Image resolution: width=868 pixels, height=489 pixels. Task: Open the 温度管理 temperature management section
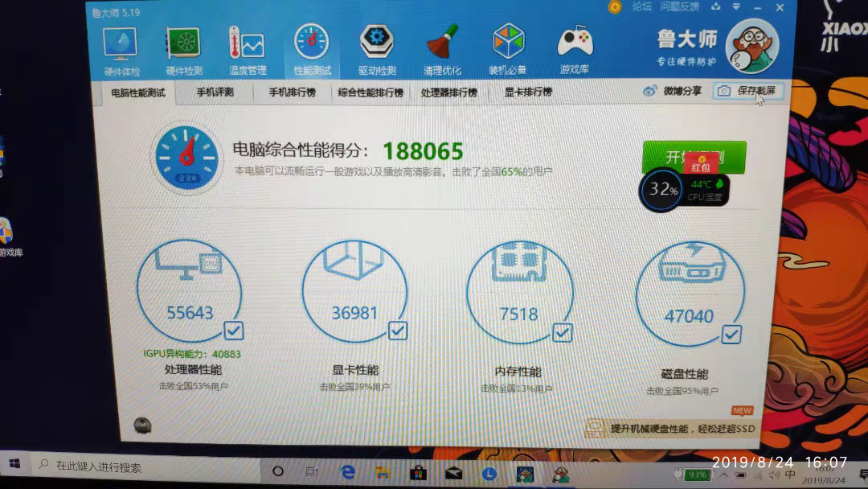click(248, 51)
